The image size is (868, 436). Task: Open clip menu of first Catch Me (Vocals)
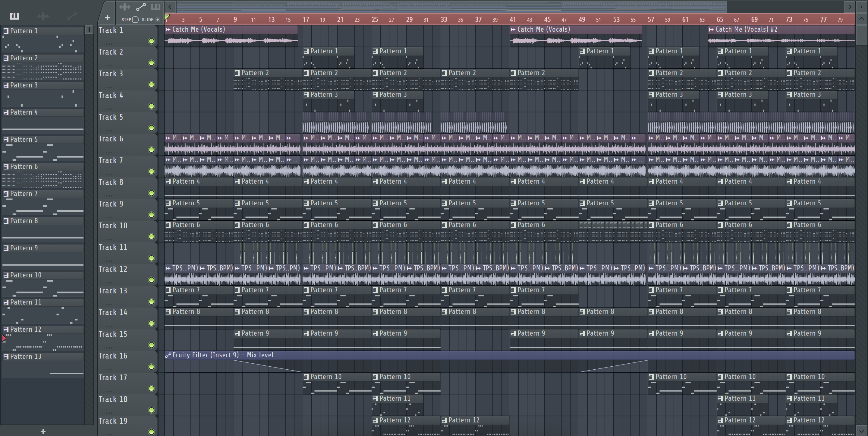tap(168, 30)
